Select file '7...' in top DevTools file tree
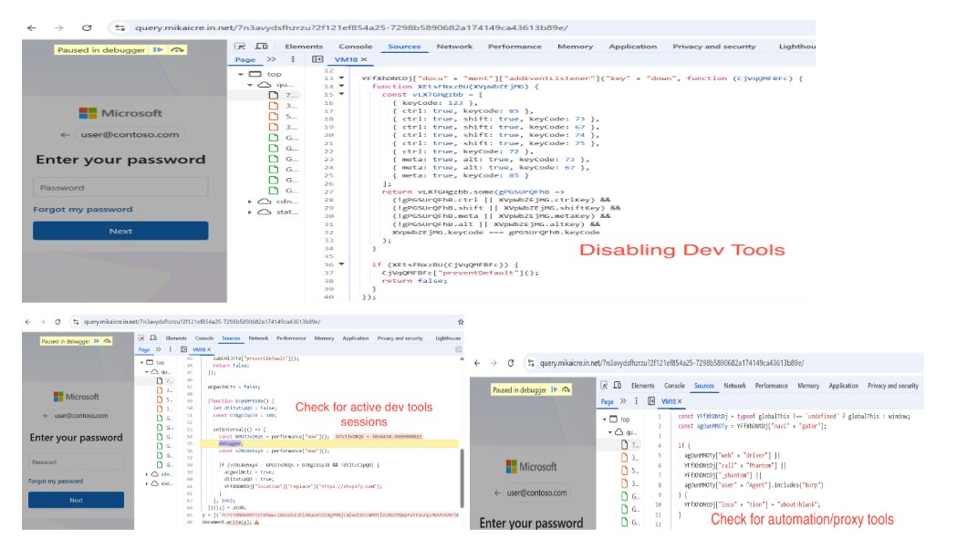Screen dimensions: 967x560 (284, 95)
